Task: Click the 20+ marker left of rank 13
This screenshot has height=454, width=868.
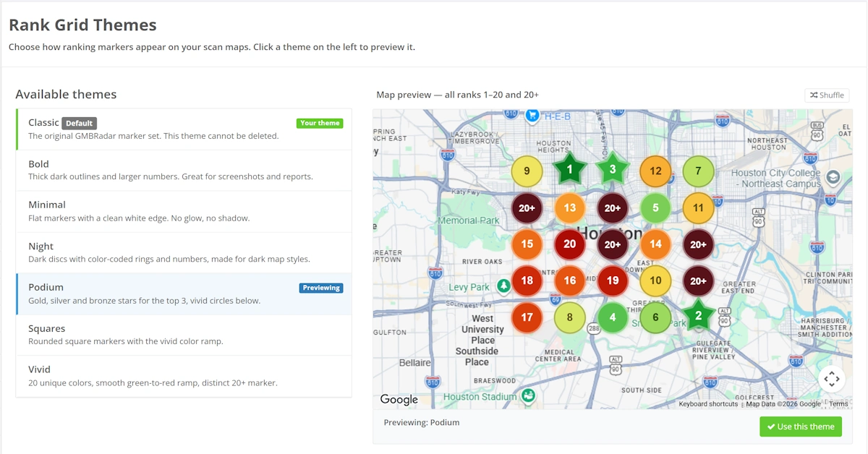Action: tap(527, 208)
